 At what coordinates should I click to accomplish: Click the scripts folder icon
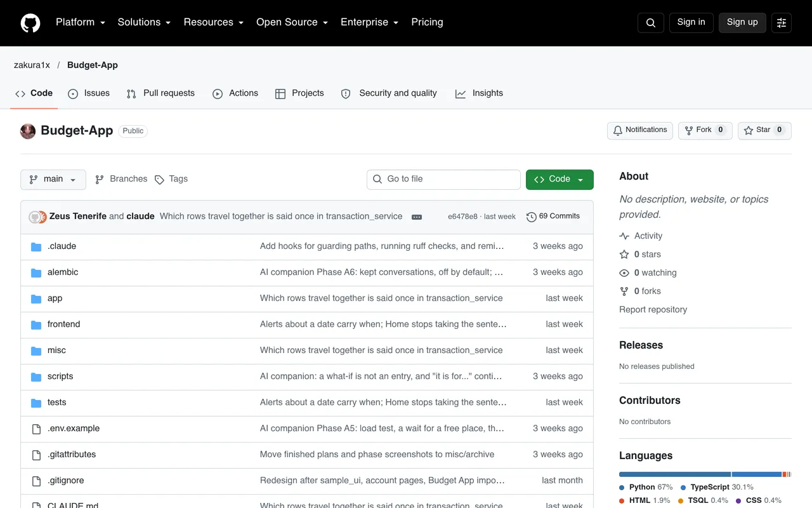point(36,377)
